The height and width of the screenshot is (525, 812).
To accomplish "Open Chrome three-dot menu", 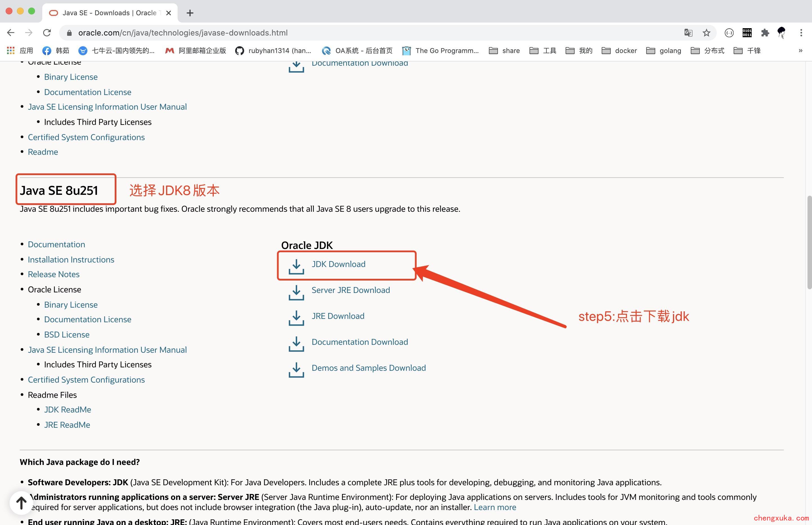I will tap(801, 33).
